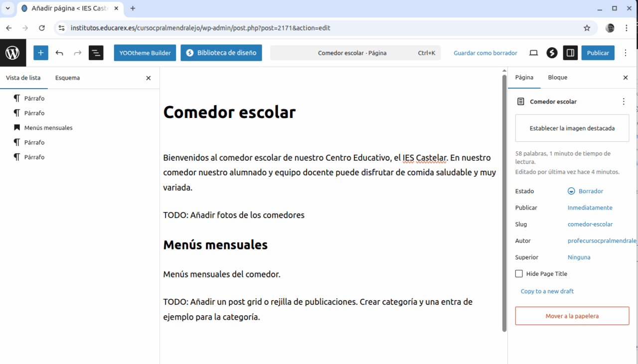
Task: Click Guardar como borrador link
Action: (x=485, y=53)
